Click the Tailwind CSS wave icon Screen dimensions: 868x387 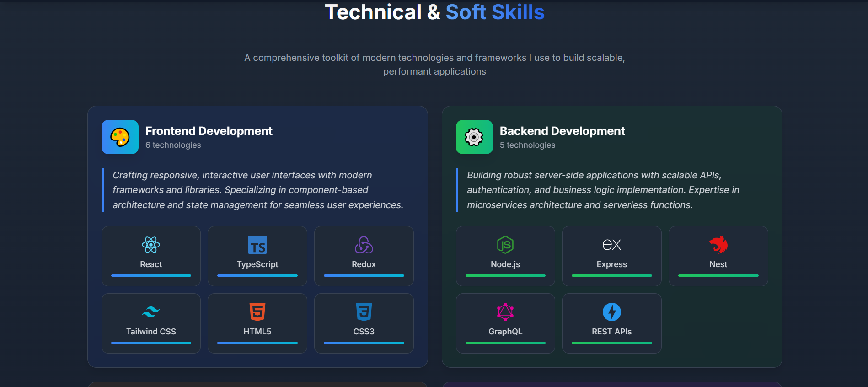pyautogui.click(x=151, y=312)
